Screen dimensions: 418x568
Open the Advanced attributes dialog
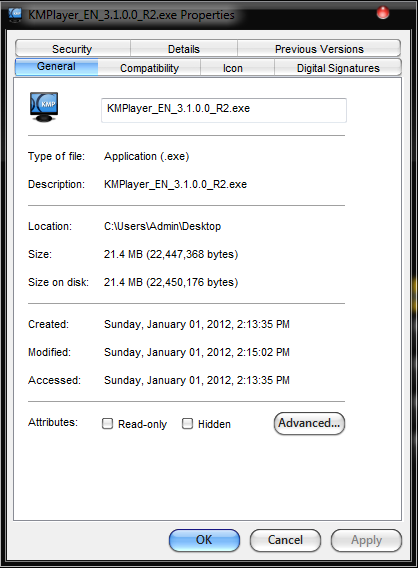309,423
